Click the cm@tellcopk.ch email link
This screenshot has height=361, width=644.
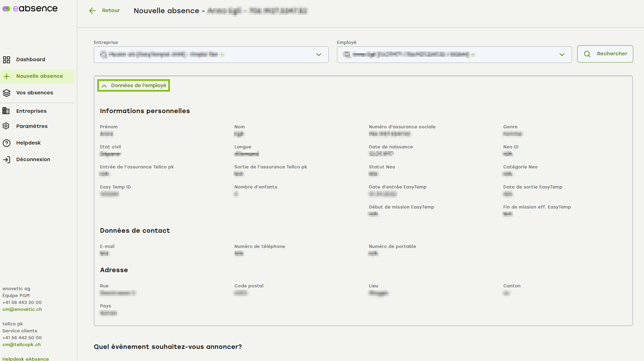tap(21, 345)
